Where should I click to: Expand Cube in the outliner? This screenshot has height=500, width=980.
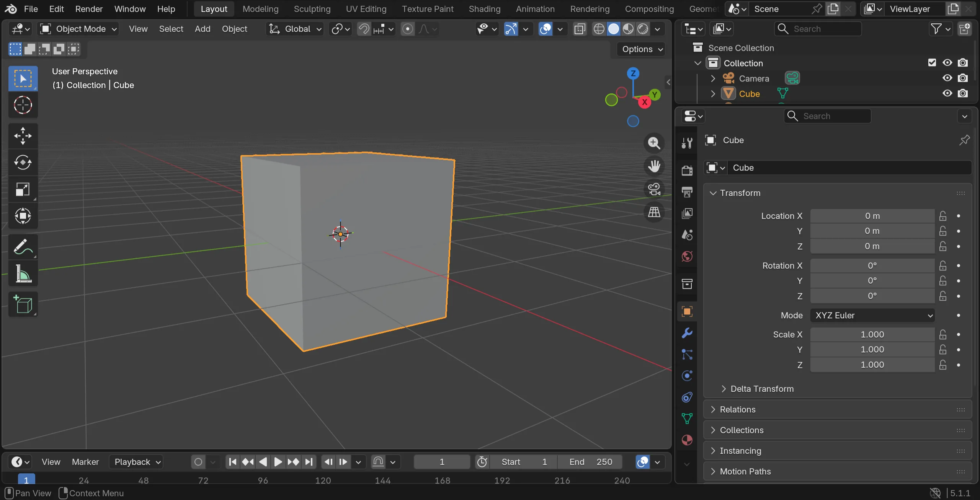(713, 94)
